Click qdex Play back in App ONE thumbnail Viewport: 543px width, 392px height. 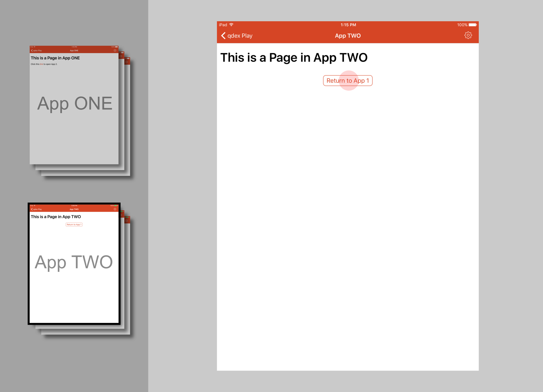36,51
